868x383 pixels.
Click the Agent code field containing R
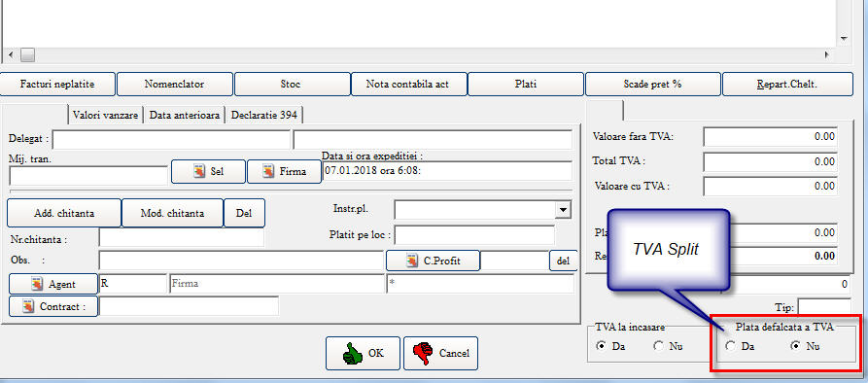[132, 284]
